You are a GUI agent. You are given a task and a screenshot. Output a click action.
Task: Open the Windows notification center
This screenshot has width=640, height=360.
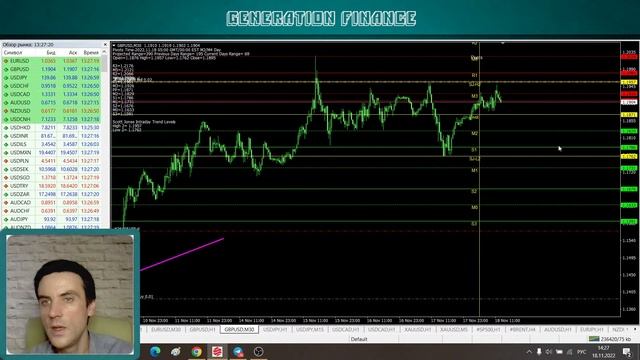click(627, 351)
